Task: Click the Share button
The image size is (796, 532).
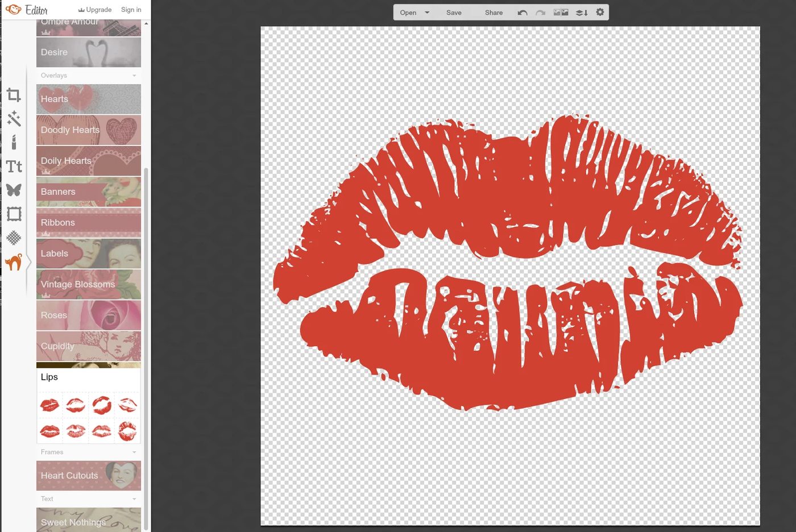Action: 494,13
